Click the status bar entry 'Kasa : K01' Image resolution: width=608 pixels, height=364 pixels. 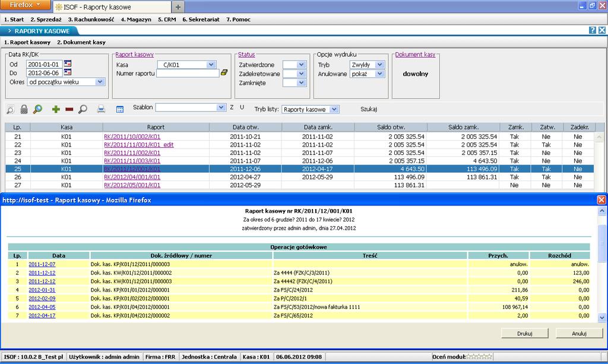(256, 357)
